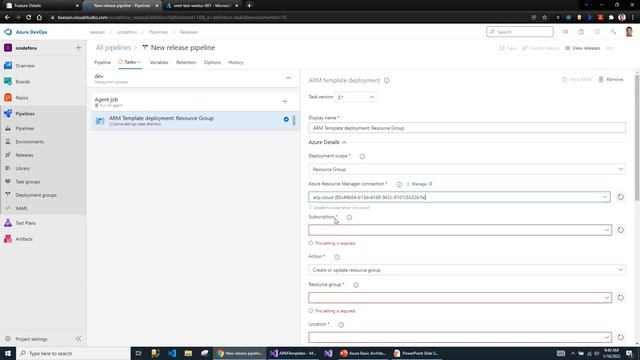The height and width of the screenshot is (360, 640).
Task: Open Library under Pipelines
Action: tap(22, 169)
